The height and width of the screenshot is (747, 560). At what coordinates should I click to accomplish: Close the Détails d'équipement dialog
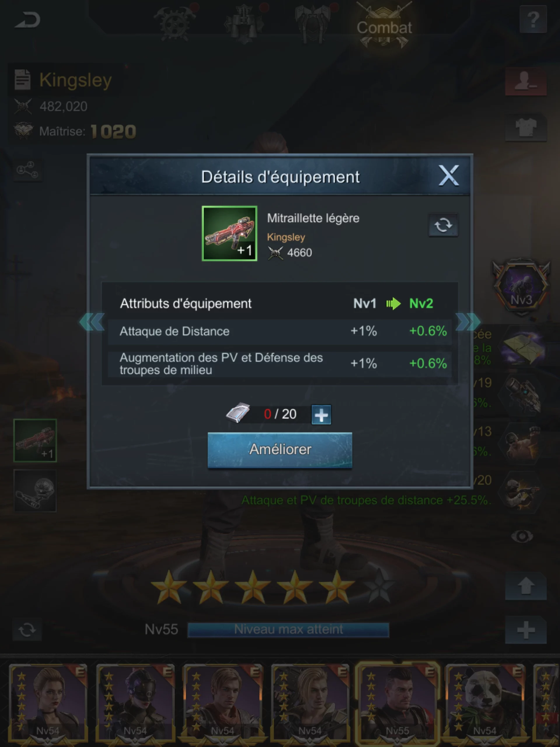pyautogui.click(x=449, y=176)
